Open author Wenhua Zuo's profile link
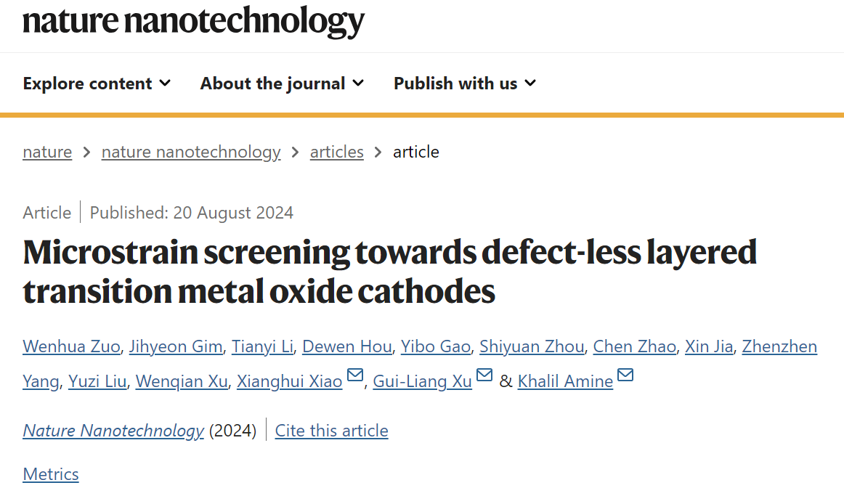This screenshot has width=844, height=504. coord(72,346)
